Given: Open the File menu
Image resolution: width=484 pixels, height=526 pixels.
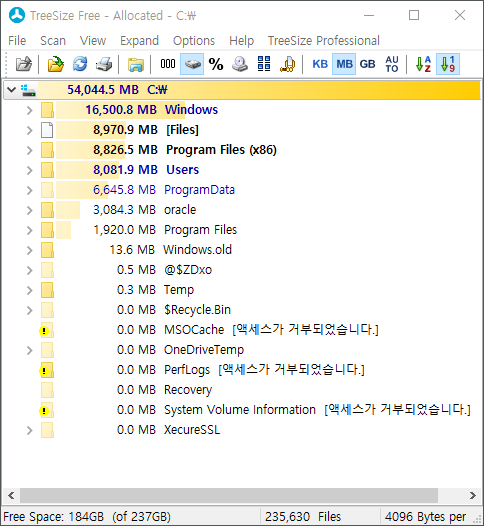Looking at the screenshot, I should pos(17,41).
